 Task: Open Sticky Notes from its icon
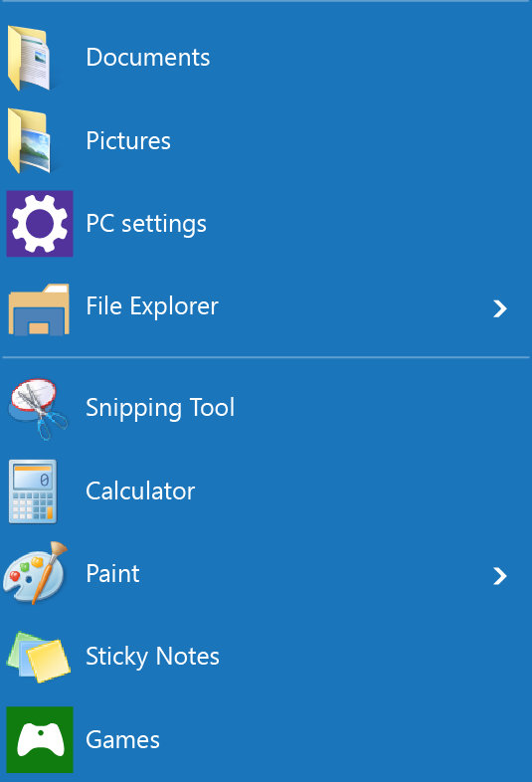(x=39, y=657)
